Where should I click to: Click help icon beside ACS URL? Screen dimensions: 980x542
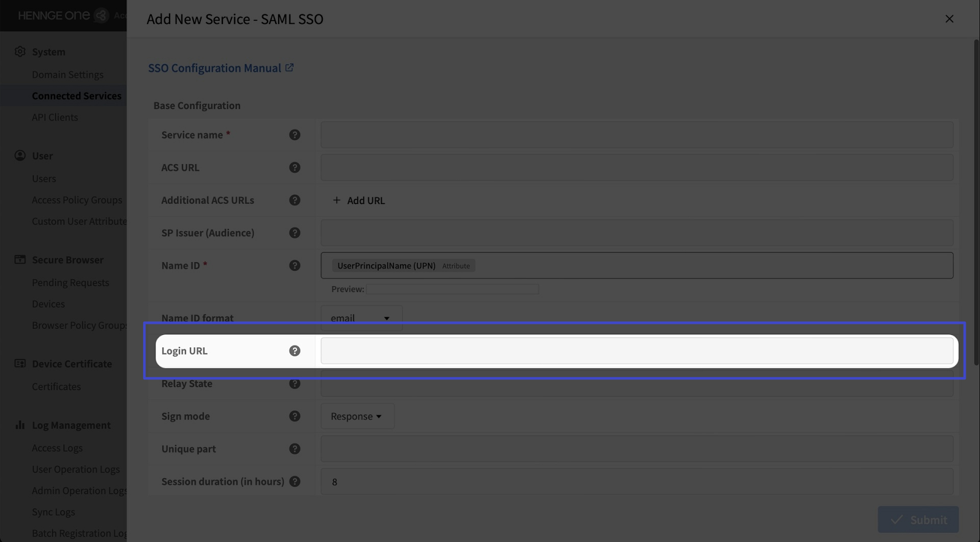[x=295, y=167]
